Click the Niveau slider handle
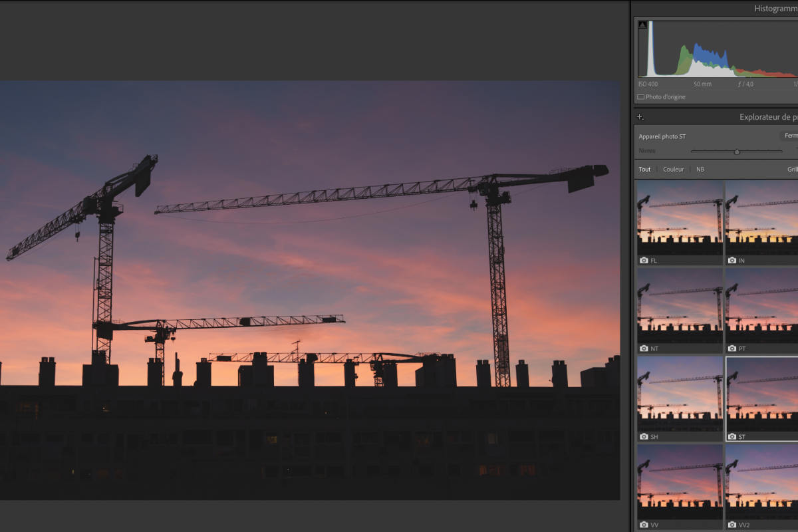 737,152
